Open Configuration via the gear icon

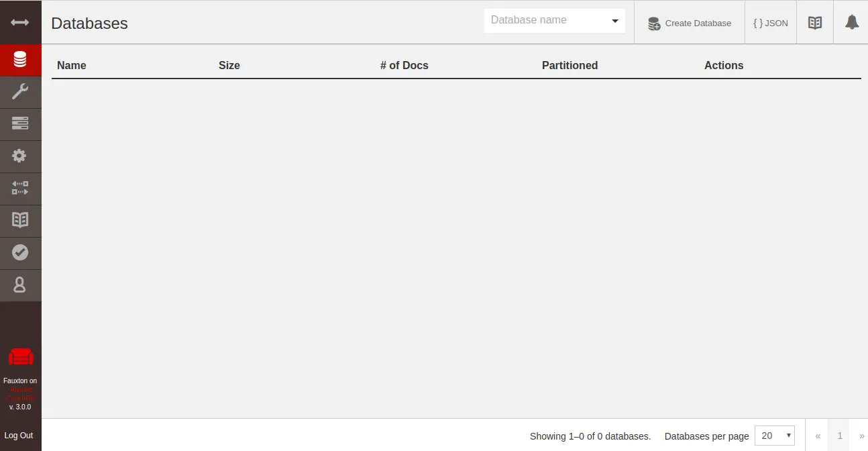click(20, 156)
